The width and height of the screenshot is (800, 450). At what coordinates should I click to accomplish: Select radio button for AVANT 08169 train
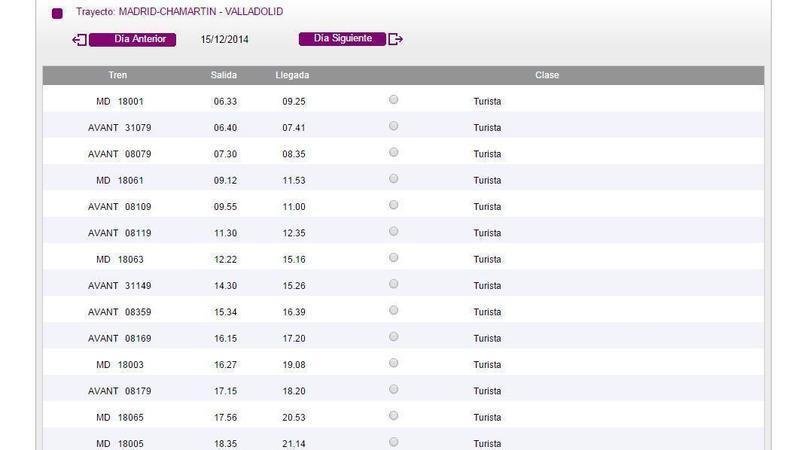click(x=393, y=337)
